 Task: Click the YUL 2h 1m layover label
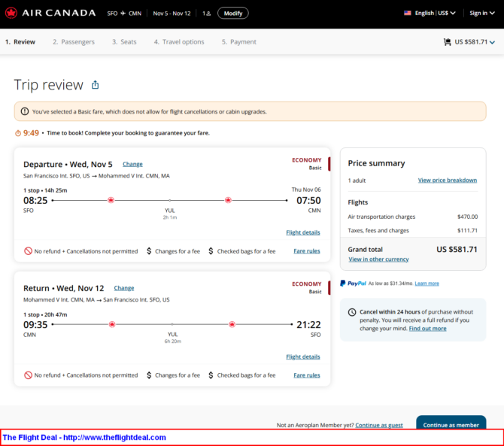point(170,214)
